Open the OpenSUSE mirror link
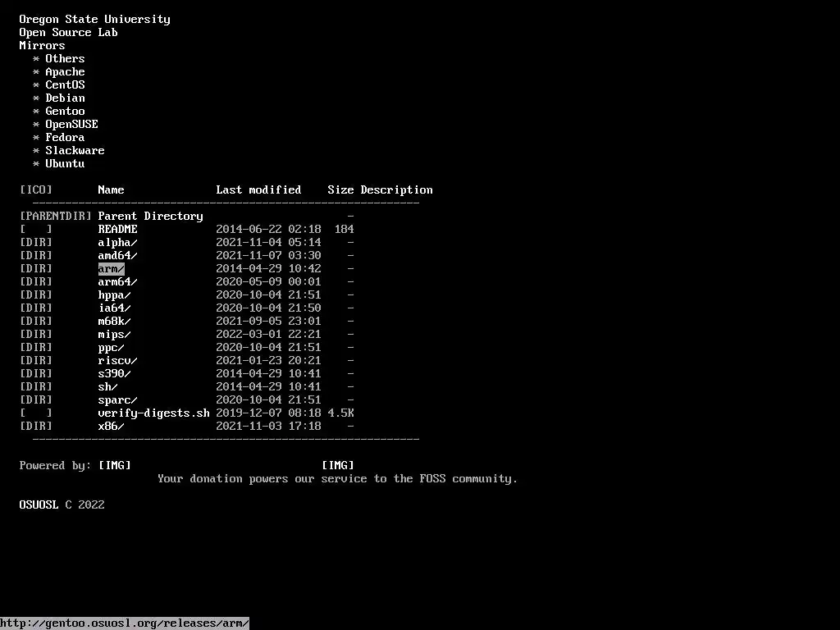The image size is (840, 630). [72, 125]
